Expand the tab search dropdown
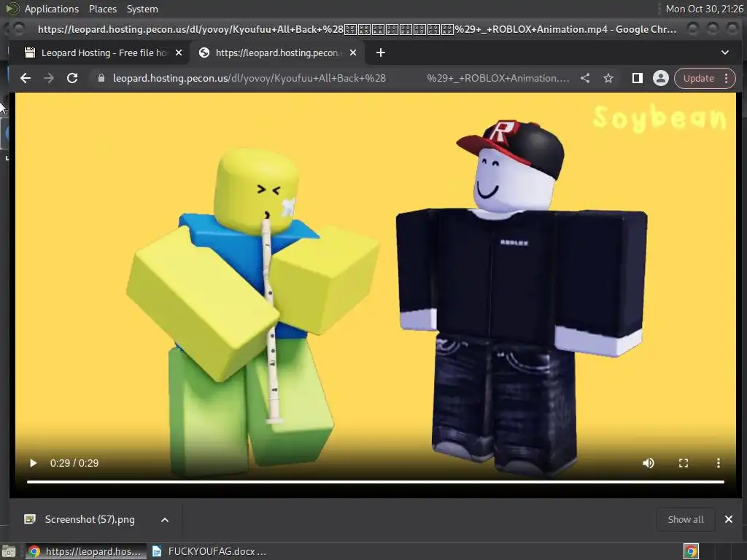Screen dimensions: 747x560 click(724, 52)
